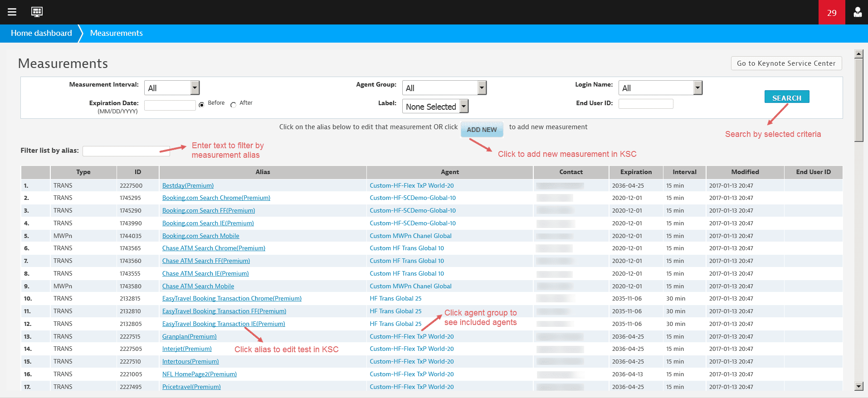Open EasyTravel Booking Transaction IE(Premium) alias
This screenshot has width=868, height=398.
(x=224, y=324)
